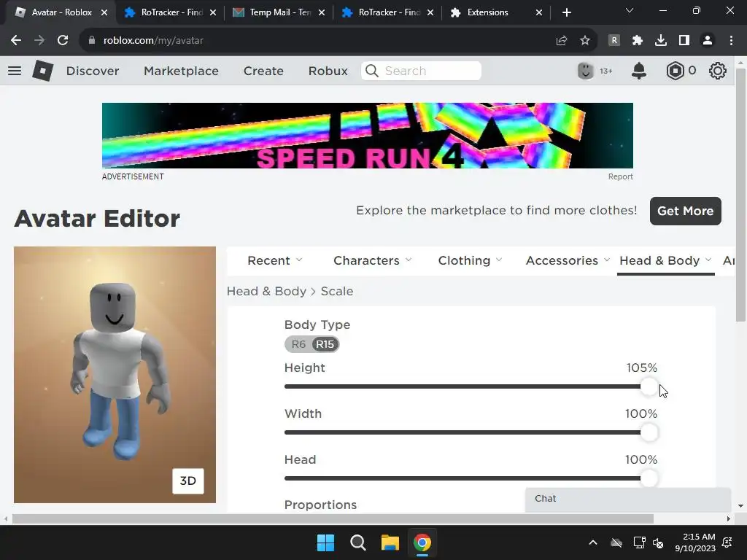Viewport: 747px width, 560px height.
Task: Click the Width slider handle
Action: tap(649, 432)
